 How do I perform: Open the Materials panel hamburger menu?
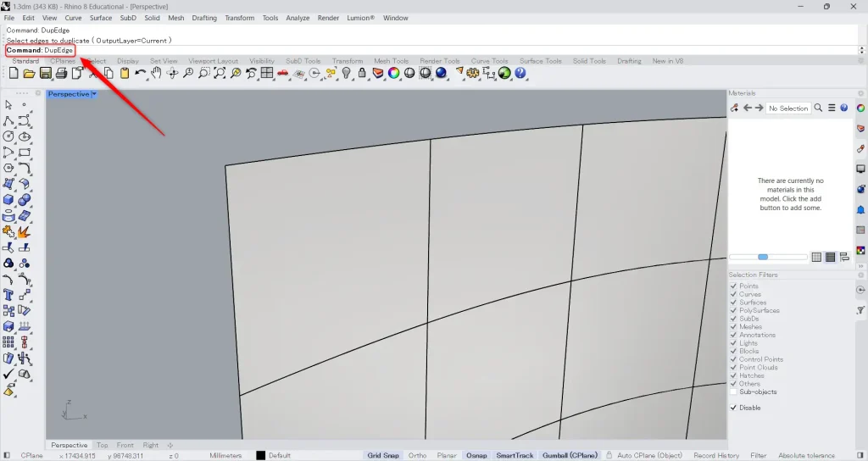[832, 108]
